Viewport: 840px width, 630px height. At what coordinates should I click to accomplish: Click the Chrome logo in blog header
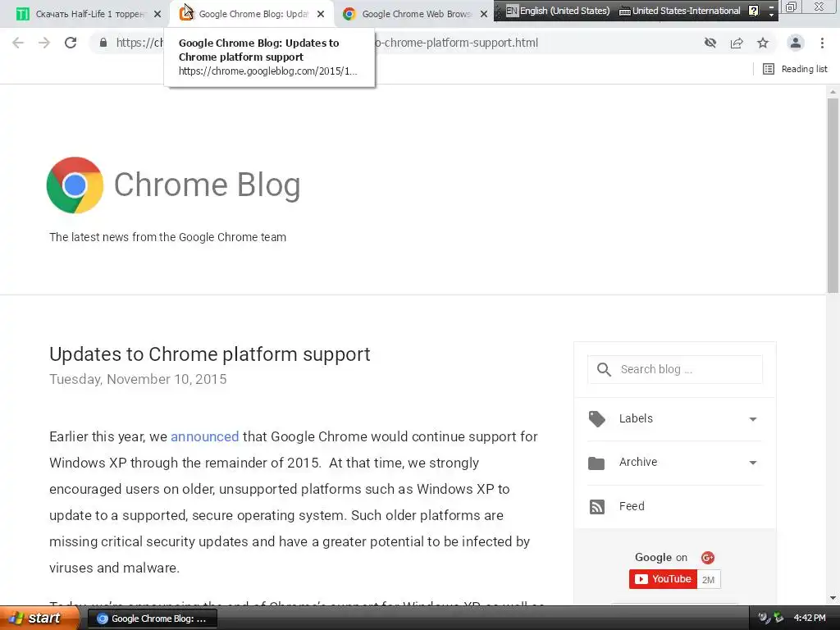pyautogui.click(x=75, y=185)
